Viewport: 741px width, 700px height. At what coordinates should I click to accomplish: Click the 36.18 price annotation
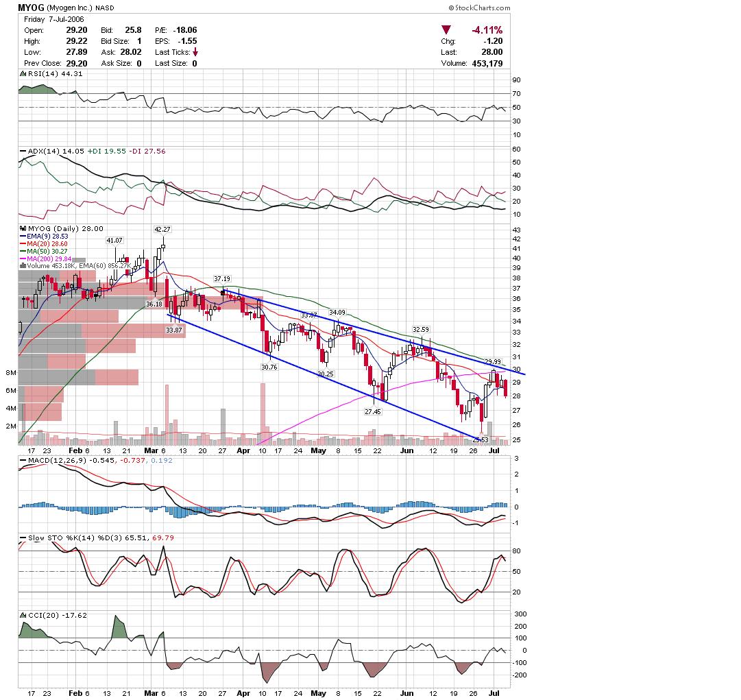tap(154, 304)
